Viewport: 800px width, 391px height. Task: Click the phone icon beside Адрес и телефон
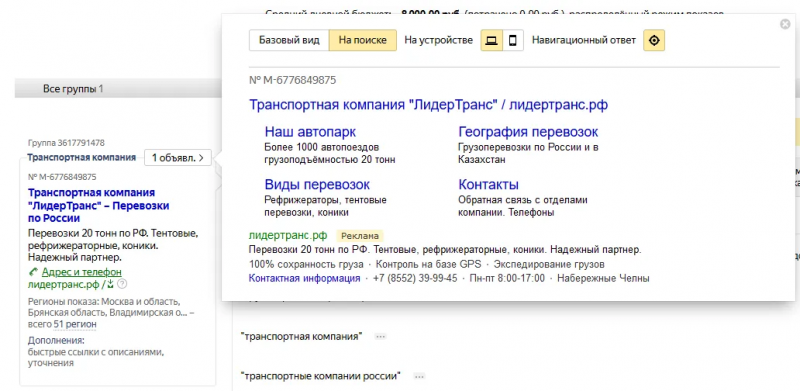34,272
